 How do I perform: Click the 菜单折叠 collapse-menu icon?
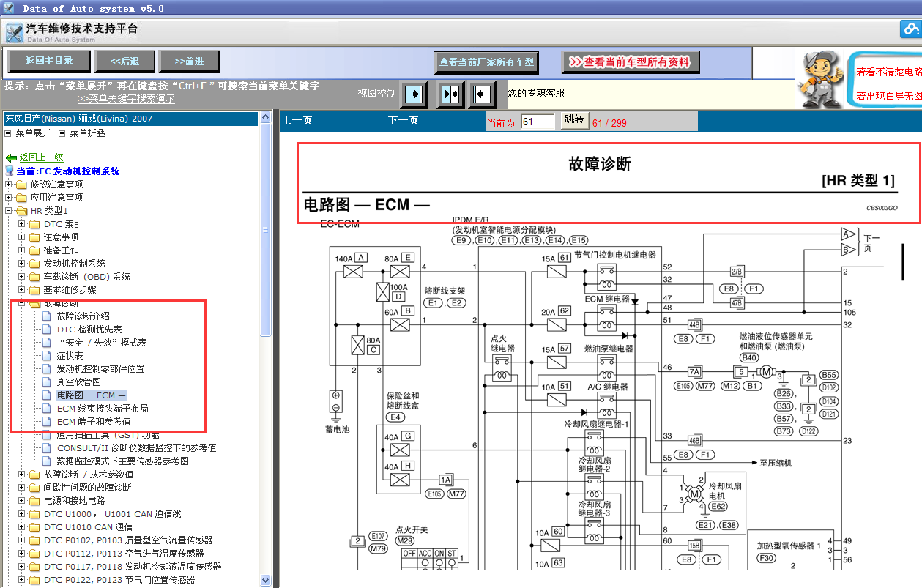pyautogui.click(x=62, y=134)
